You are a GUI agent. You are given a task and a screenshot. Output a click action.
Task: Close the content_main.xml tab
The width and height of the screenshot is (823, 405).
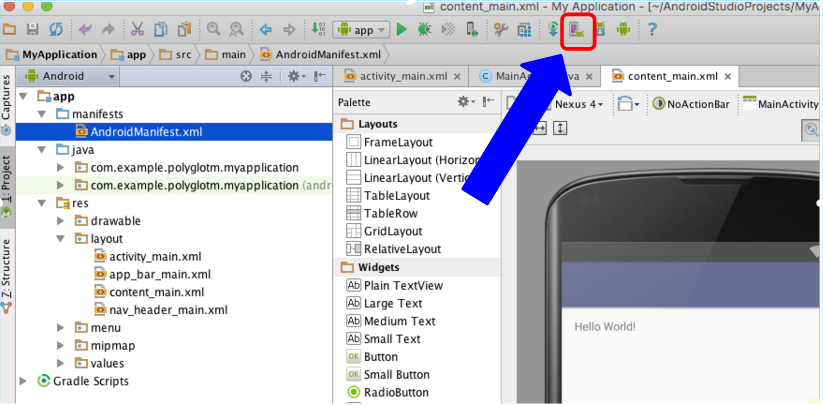click(728, 77)
